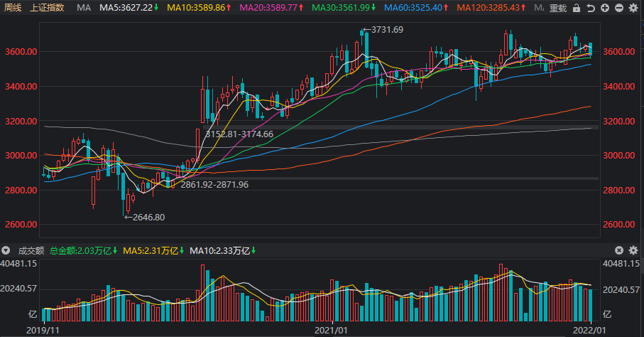Click the volume MA10 label
This screenshot has width=644, height=337.
point(222,250)
